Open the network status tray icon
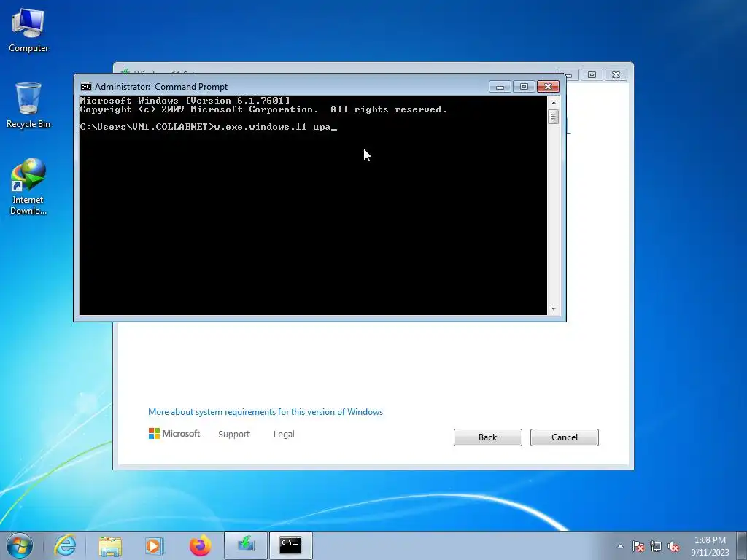 [x=656, y=546]
